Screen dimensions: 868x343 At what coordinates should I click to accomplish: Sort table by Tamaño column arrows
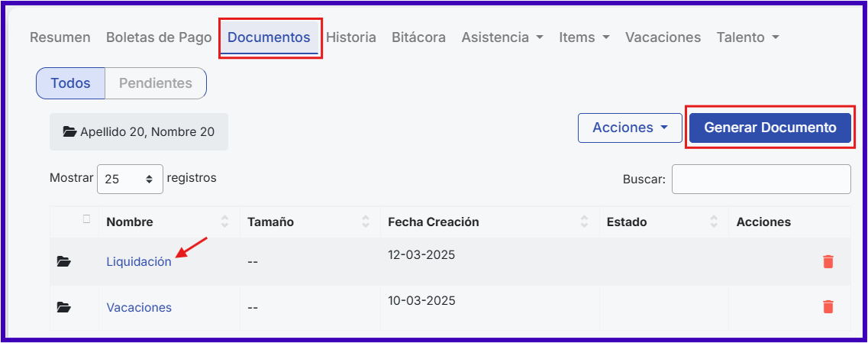tap(365, 222)
